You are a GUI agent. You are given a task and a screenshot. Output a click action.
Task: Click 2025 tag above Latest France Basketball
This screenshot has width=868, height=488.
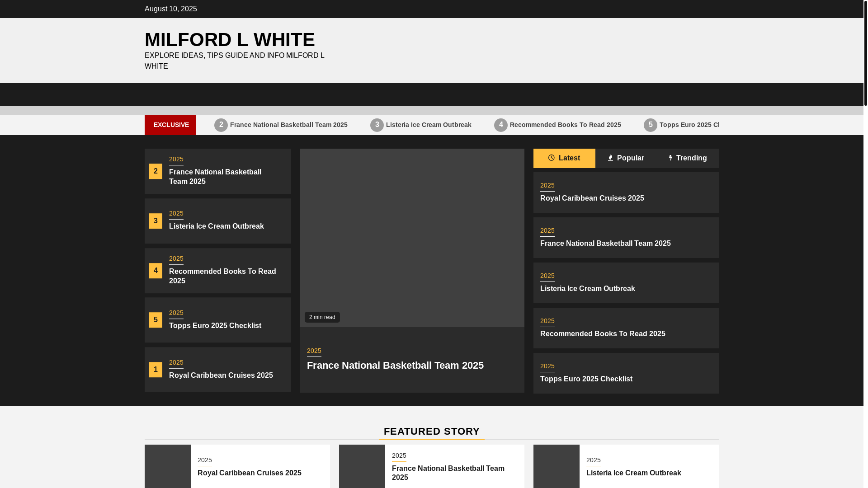point(547,231)
